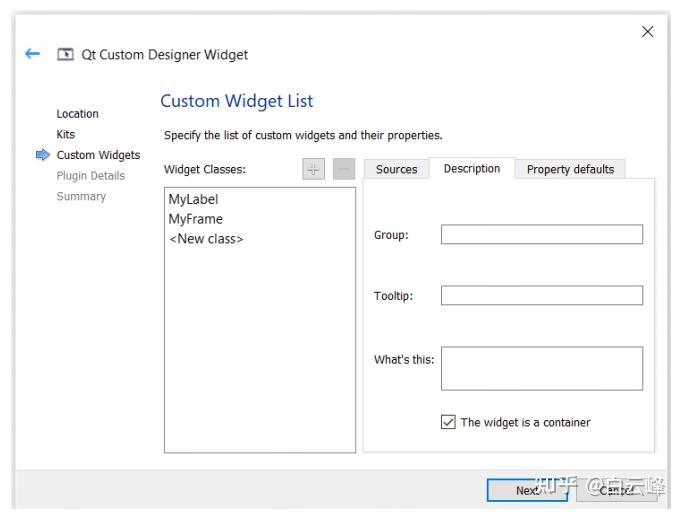Image resolution: width=682 pixels, height=514 pixels.
Task: Click the Qt Custom Designer Widget title icon
Action: pos(65,55)
